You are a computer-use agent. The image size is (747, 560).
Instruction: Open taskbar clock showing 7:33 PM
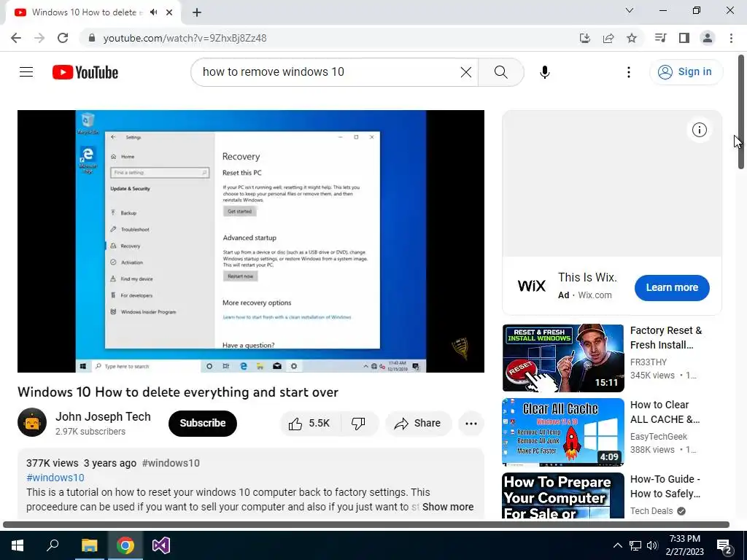(x=684, y=545)
